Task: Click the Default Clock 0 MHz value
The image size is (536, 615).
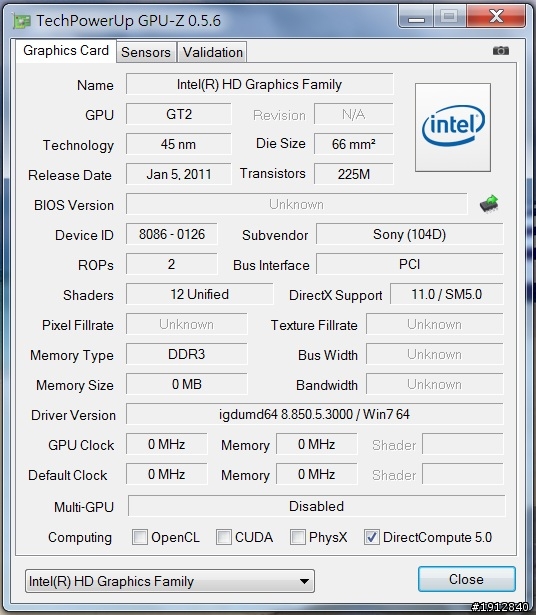Action: pyautogui.click(x=167, y=474)
